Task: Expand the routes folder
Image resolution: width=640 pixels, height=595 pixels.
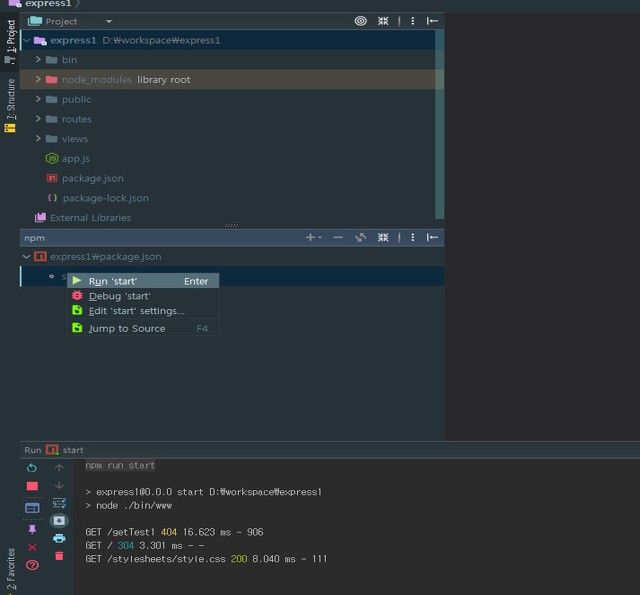Action: tap(38, 119)
